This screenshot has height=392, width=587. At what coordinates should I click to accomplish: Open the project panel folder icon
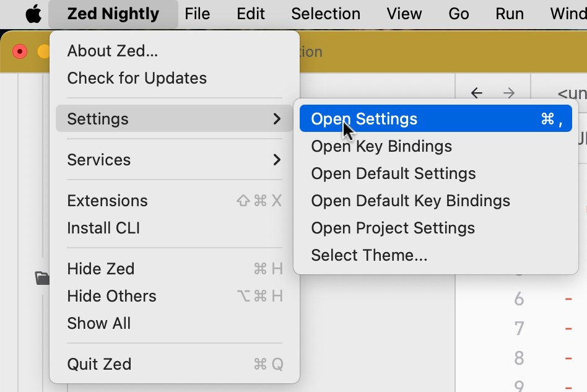point(42,278)
